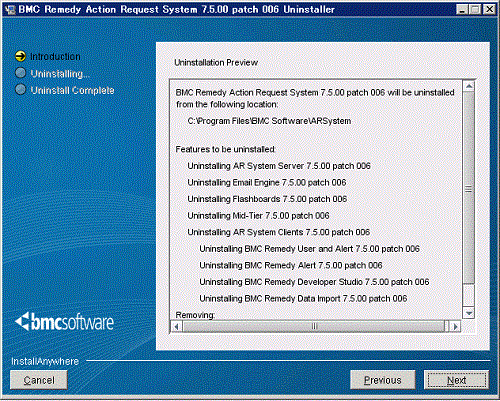Click the Introduction step label
Viewport: 500px width, 401px height.
tap(55, 57)
